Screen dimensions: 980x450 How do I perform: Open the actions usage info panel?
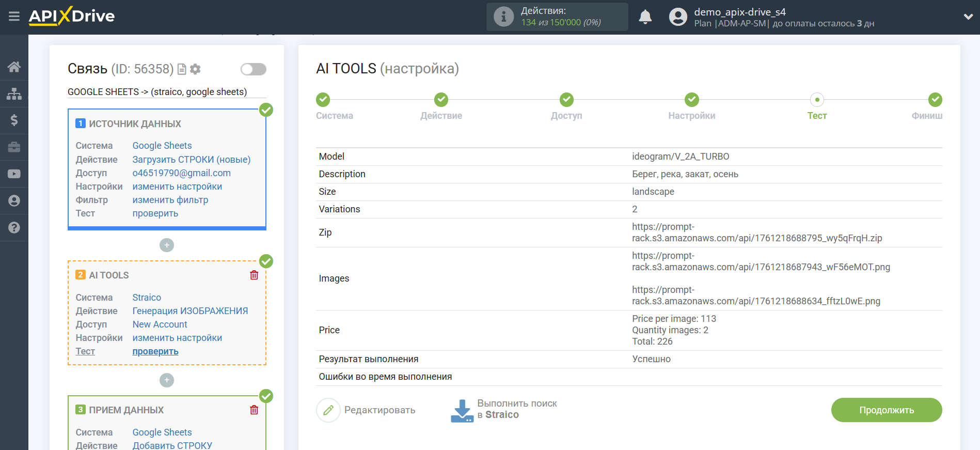pyautogui.click(x=557, y=17)
